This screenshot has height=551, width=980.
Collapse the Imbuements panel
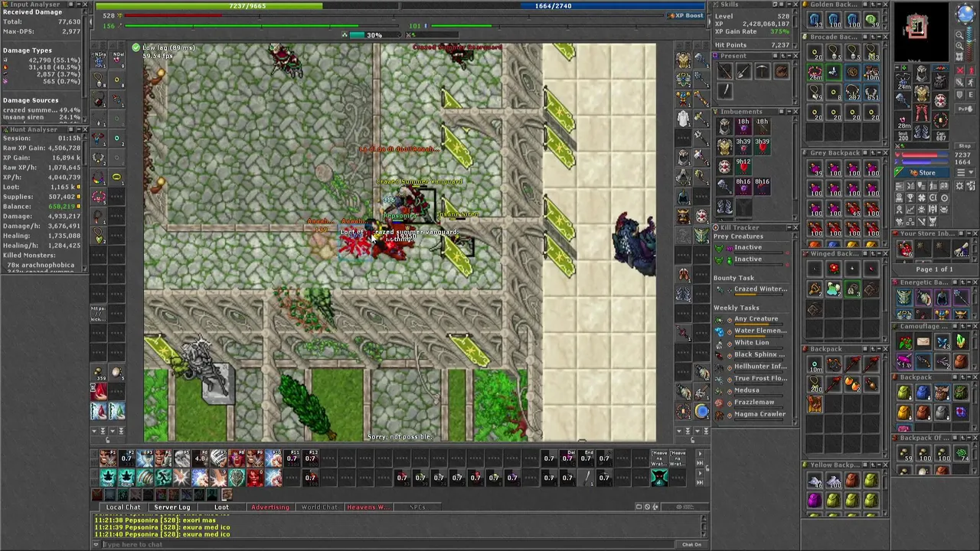(x=789, y=112)
